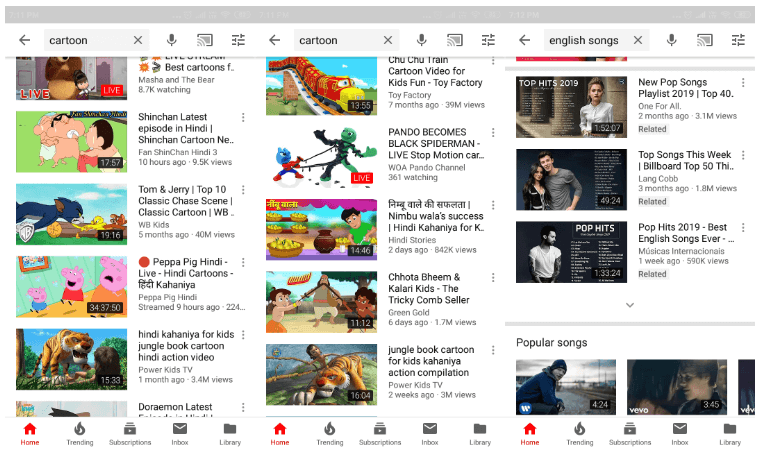Go back from the first cartoon search screen
Image resolution: width=764 pixels, height=461 pixels.
coord(24,40)
